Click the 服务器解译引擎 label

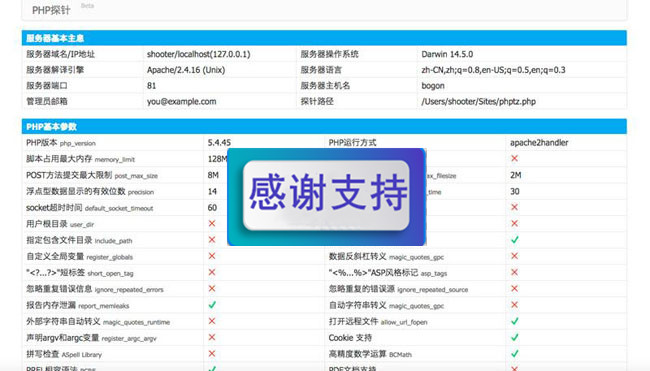click(x=55, y=70)
